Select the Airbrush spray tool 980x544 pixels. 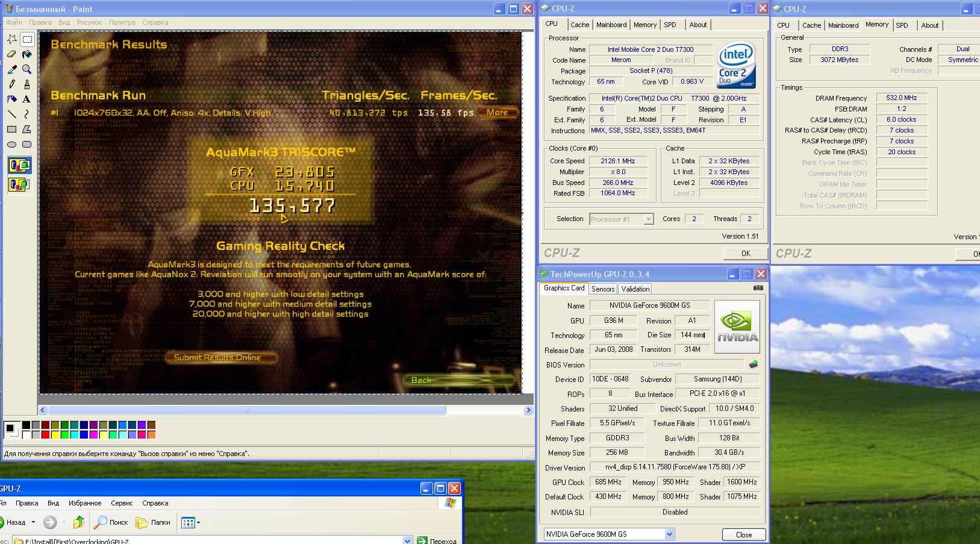coord(11,99)
